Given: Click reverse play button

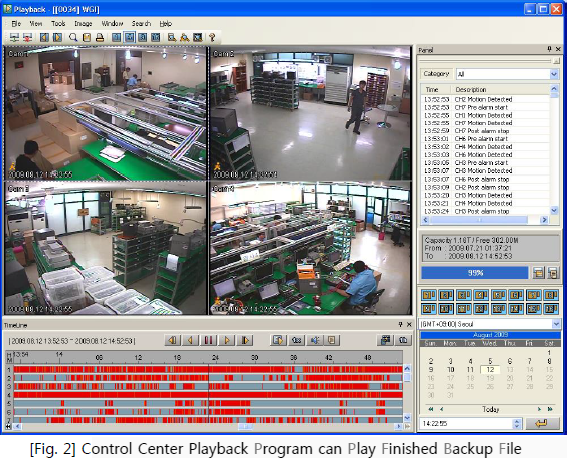Looking at the screenshot, I should coord(191,340).
